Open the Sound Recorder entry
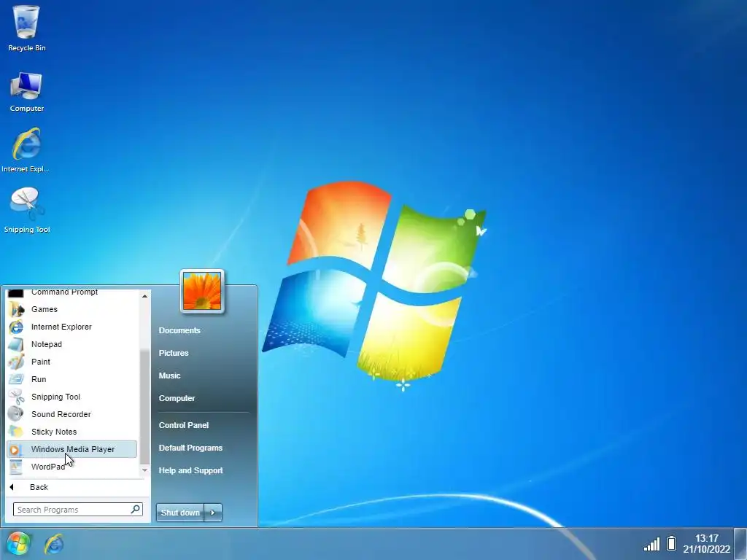This screenshot has height=560, width=747. tap(72, 414)
